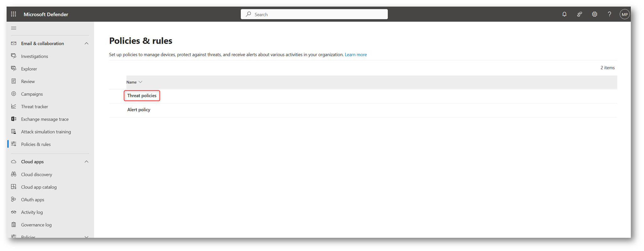
Task: Select Campaigns in the navigation
Action: [x=32, y=94]
